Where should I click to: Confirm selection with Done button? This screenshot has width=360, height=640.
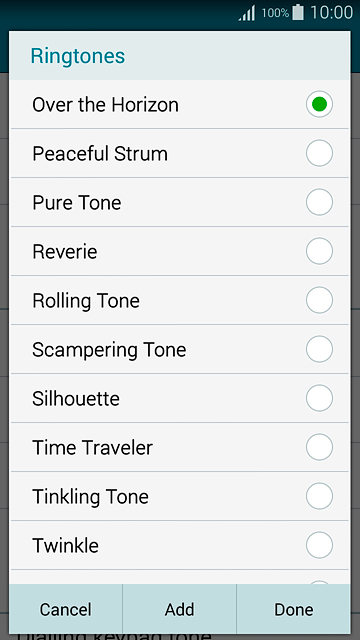[x=293, y=609]
